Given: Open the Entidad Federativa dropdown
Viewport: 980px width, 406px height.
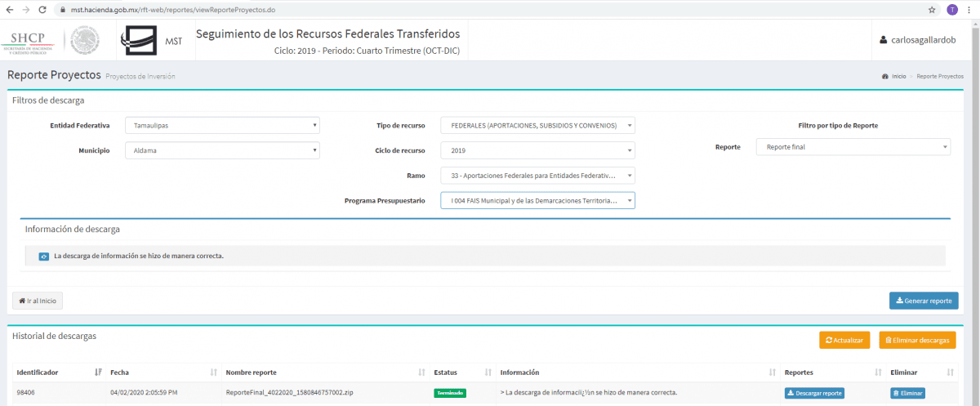Looking at the screenshot, I should (222, 125).
